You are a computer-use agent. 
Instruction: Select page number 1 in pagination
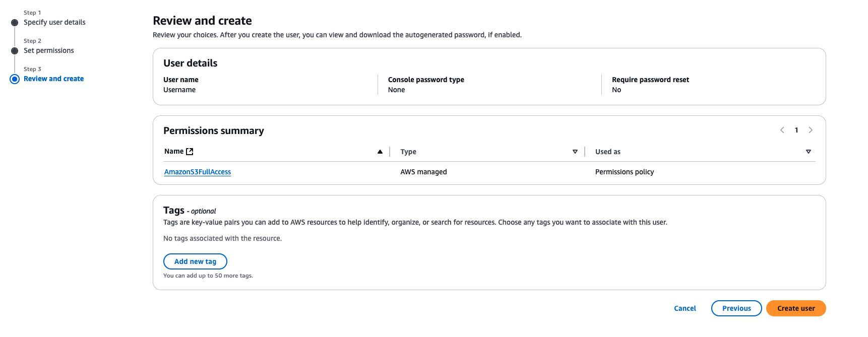click(796, 130)
